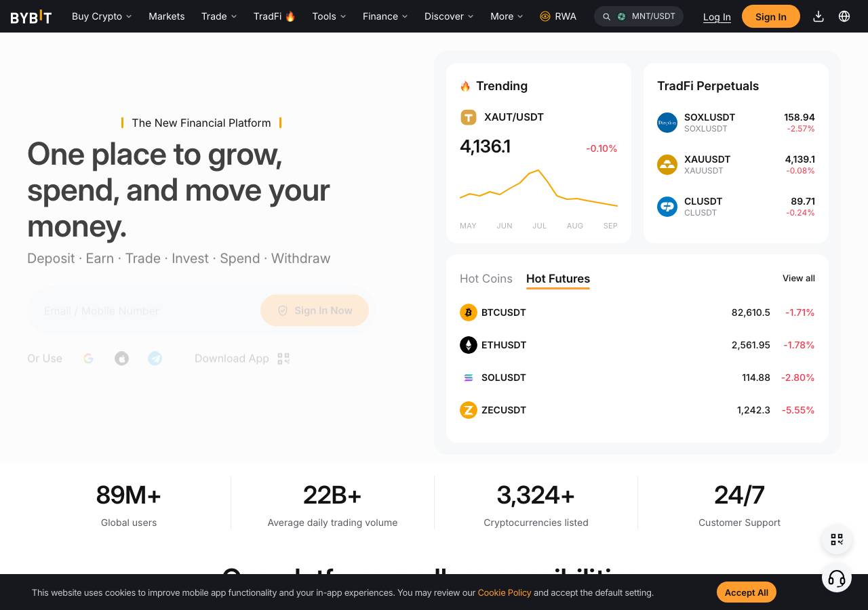868x610 pixels.
Task: Click the SOXLUSDT logo icon
Action: (x=667, y=123)
